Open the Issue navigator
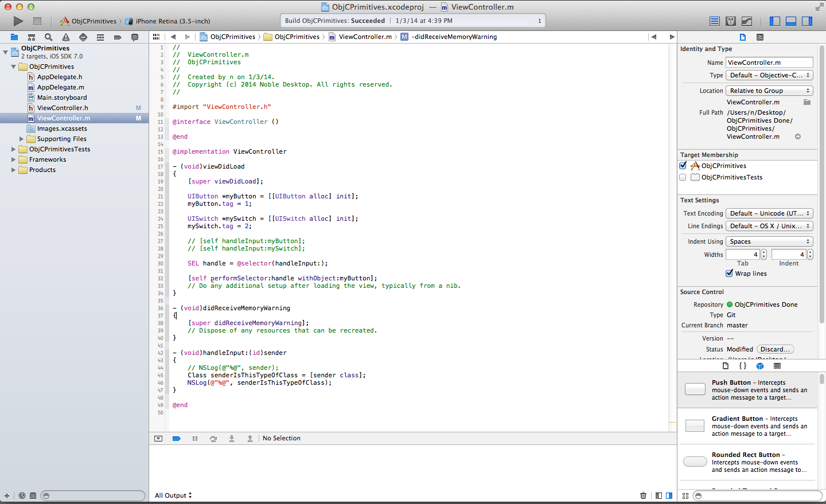 [x=66, y=37]
